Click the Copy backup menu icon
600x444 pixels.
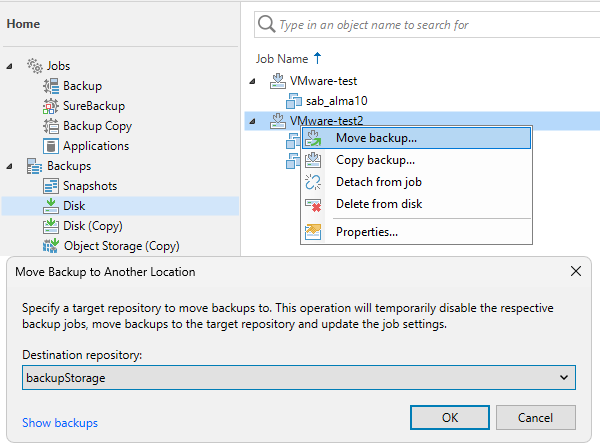click(313, 160)
